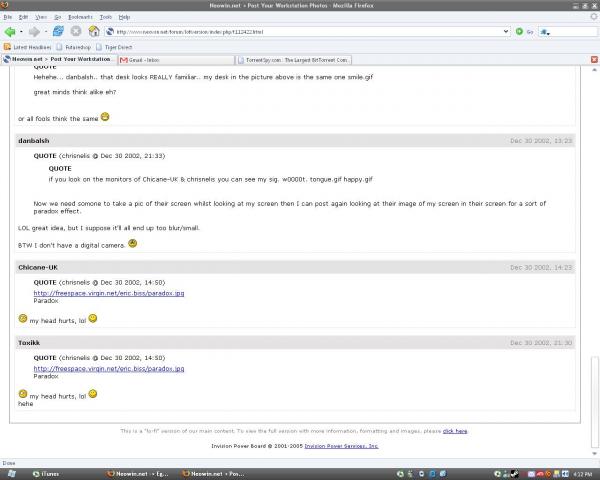Open the Futureshop bookmark

74,47
